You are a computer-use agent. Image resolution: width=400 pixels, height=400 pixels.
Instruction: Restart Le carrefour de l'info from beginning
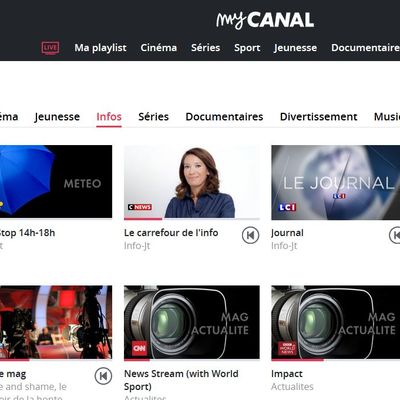click(250, 235)
